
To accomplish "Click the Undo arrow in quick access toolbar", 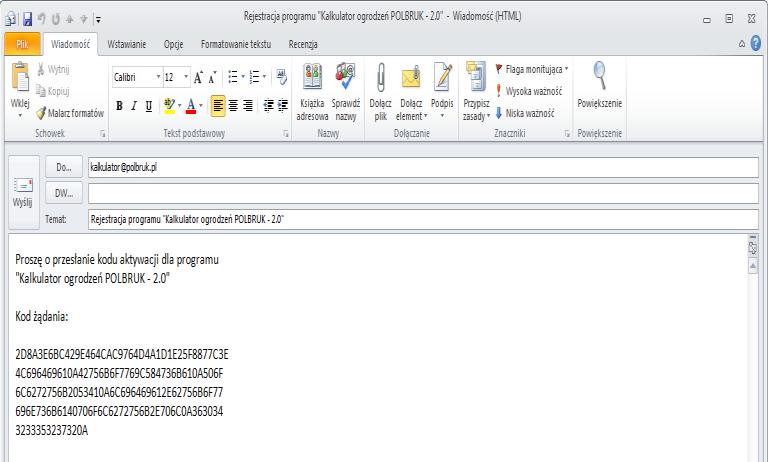I will (x=41, y=19).
